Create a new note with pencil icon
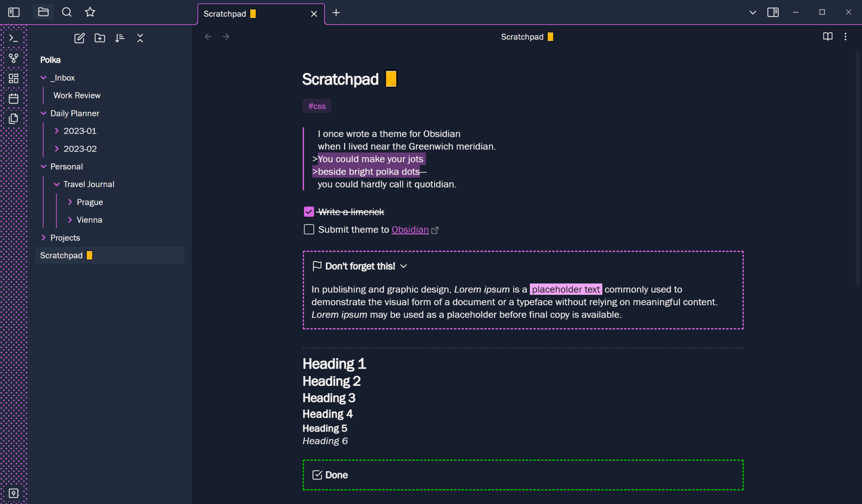 (79, 38)
